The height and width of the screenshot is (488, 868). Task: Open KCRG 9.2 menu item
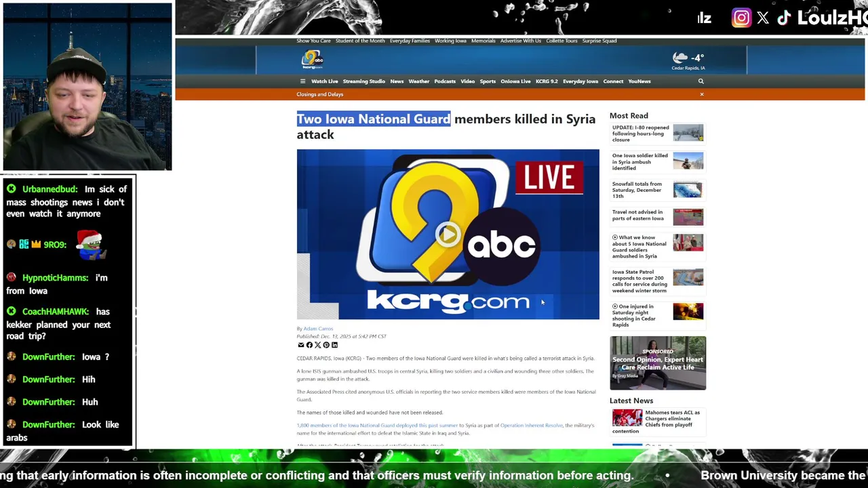[x=547, y=81]
